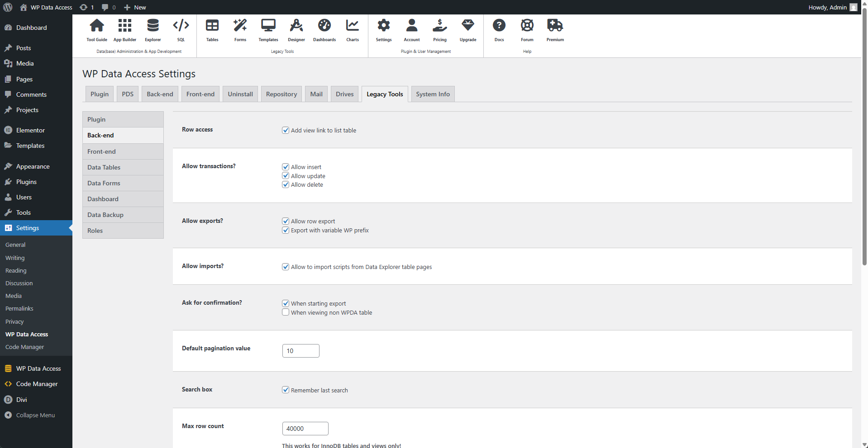
Task: Open the New dropdown in admin bar
Action: 134,7
